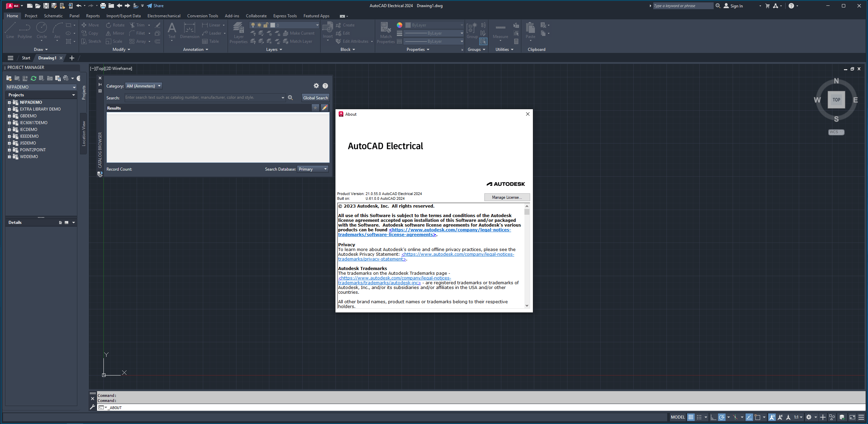Click the Open Project icon in Project Manager
868x424 pixels.
tap(9, 78)
